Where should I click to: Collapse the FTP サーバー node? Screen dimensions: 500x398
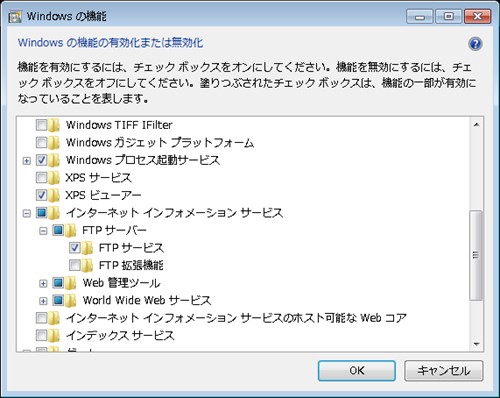click(x=43, y=231)
